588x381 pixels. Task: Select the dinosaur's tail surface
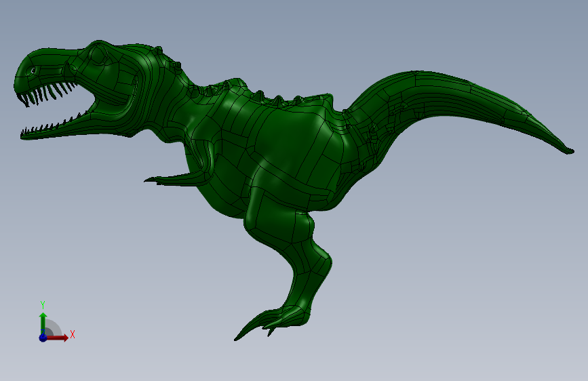(458, 101)
